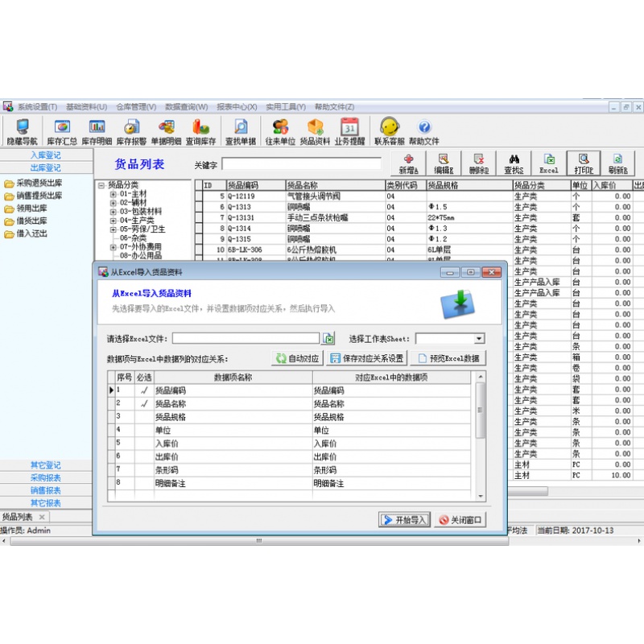Open 单据明细 toolbar icon

pos(167,131)
